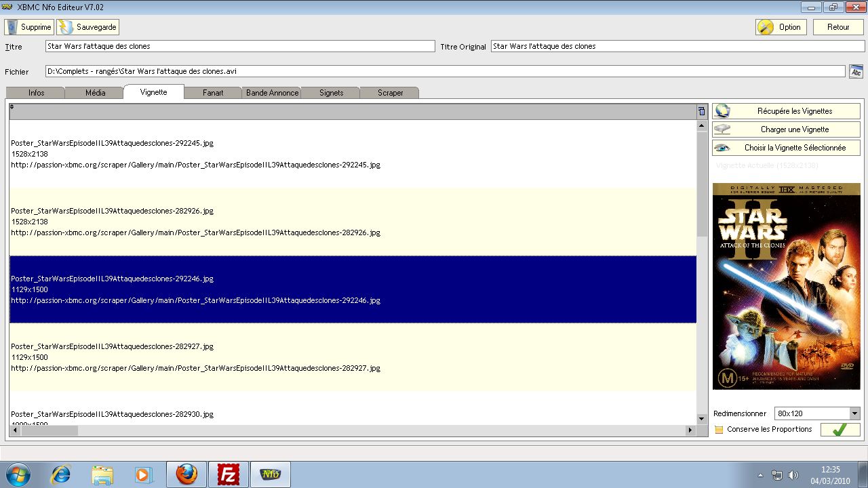Click Choisir la Vignette Sélectionnée button
868x488 pixels.
(x=786, y=148)
